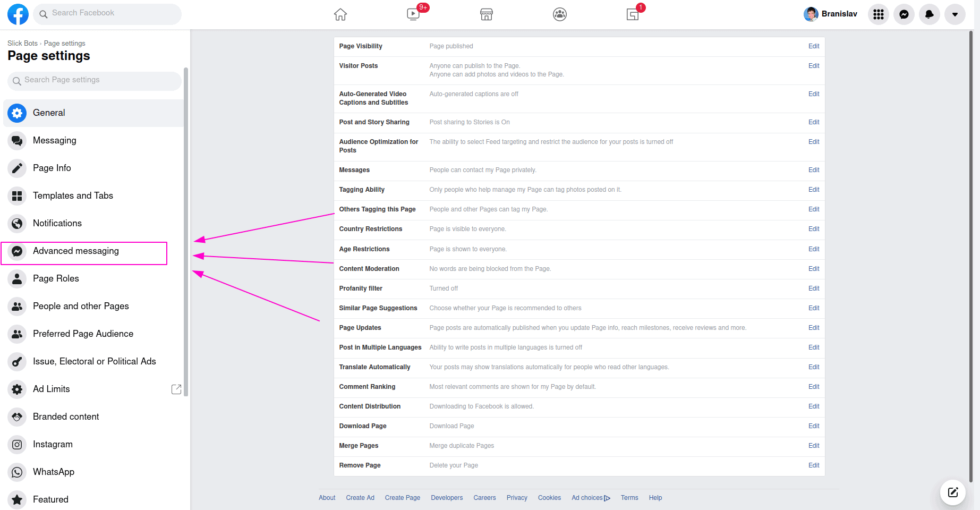Edit Messages setting

(814, 170)
